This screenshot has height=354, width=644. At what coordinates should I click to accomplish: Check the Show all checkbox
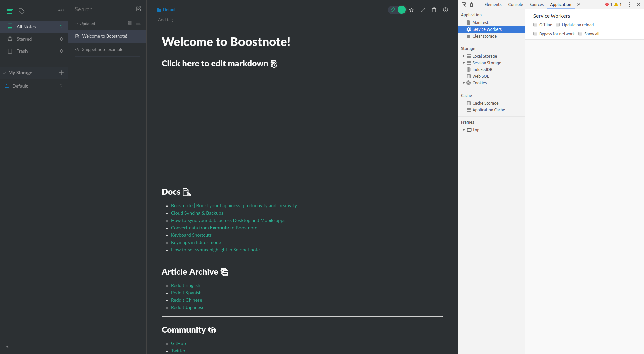pos(580,34)
